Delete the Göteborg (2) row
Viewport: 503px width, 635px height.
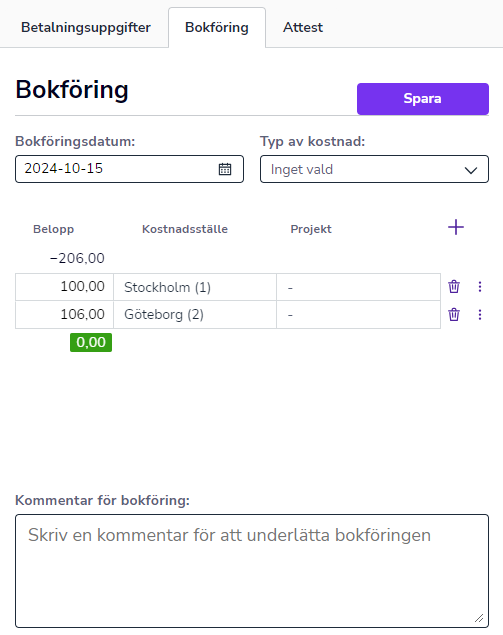point(454,315)
